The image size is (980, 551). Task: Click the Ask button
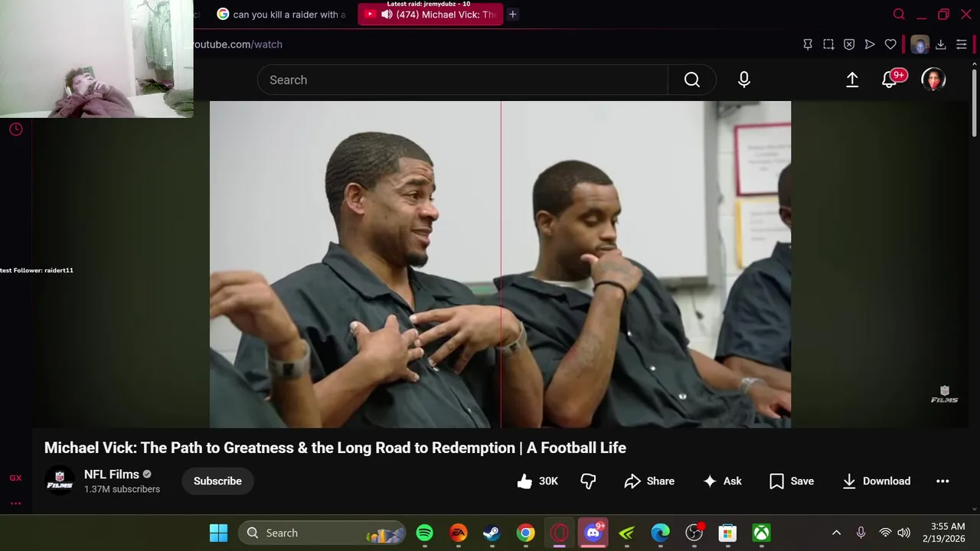722,481
